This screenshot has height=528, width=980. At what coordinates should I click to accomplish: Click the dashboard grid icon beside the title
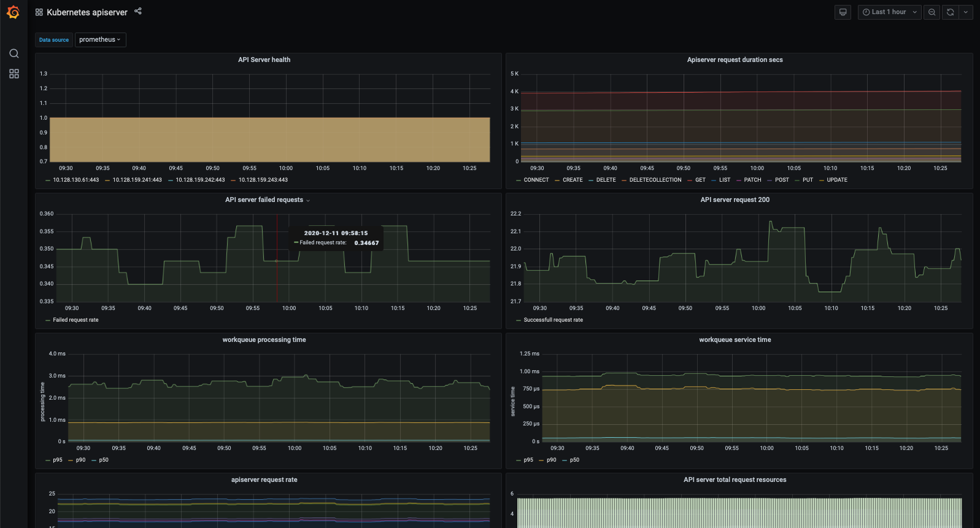click(x=39, y=12)
